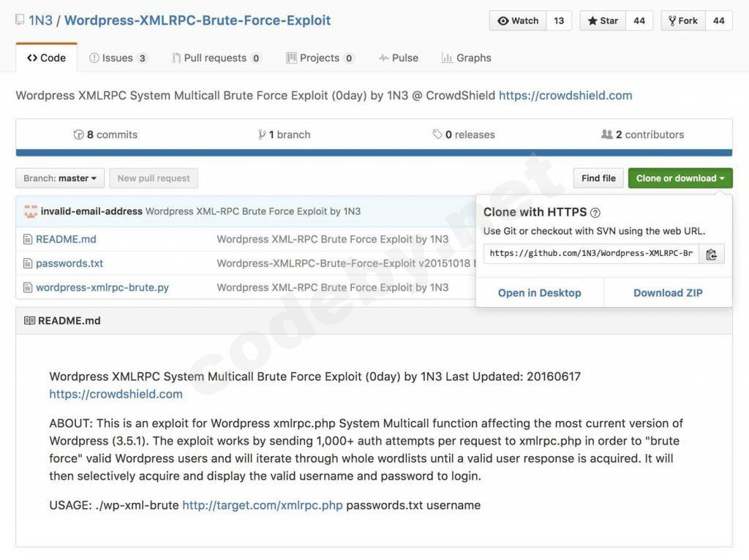This screenshot has height=560, width=749.
Task: Click the branch icon next to 1 branch
Action: (x=261, y=134)
